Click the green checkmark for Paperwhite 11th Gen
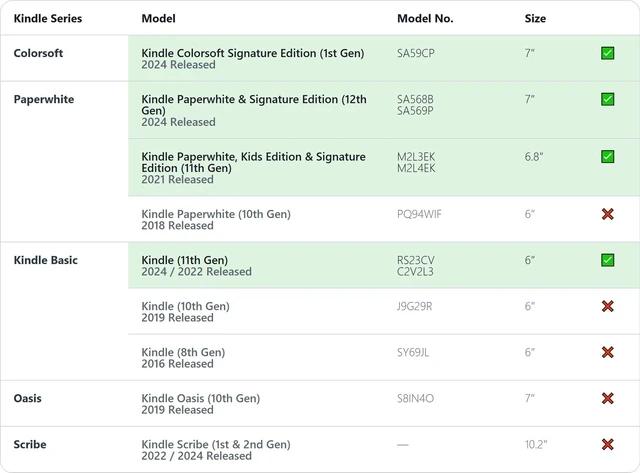Image resolution: width=640 pixels, height=473 pixels. pyautogui.click(x=607, y=157)
